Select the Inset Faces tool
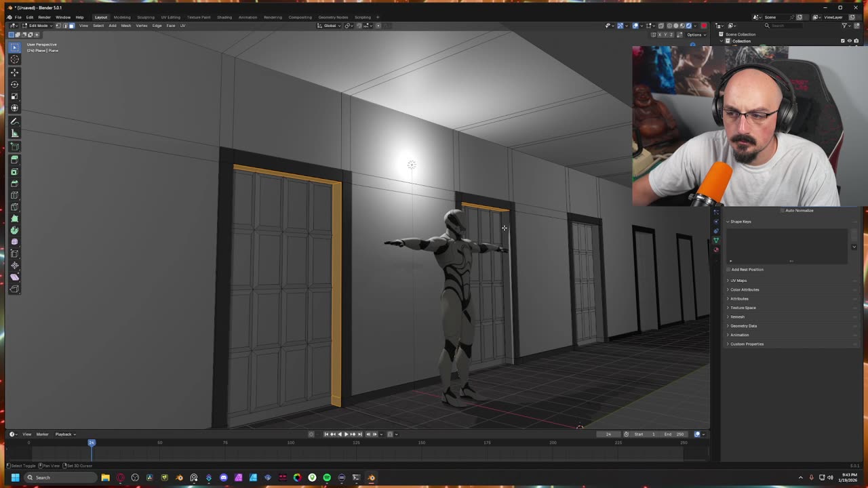The height and width of the screenshot is (488, 868). [14, 172]
